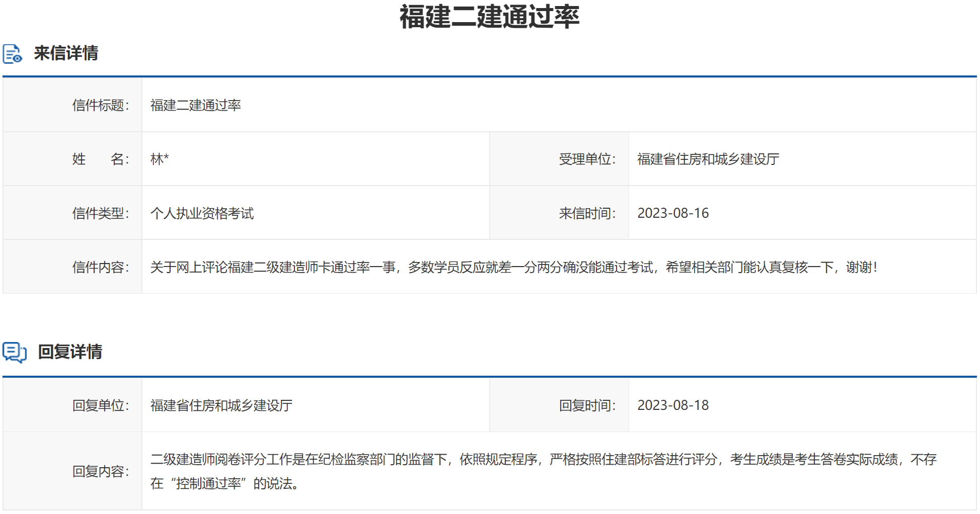The image size is (980, 514).
Task: Select the name value 林*
Action: click(159, 159)
